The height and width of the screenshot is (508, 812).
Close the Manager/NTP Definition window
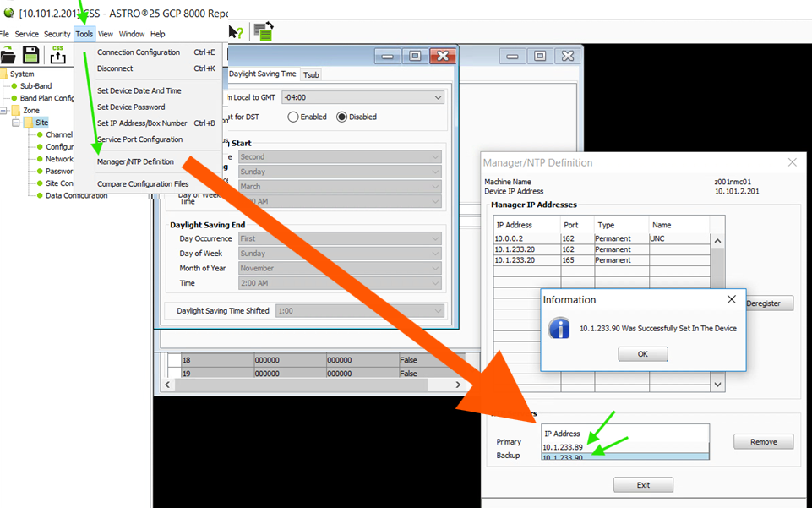point(793,162)
